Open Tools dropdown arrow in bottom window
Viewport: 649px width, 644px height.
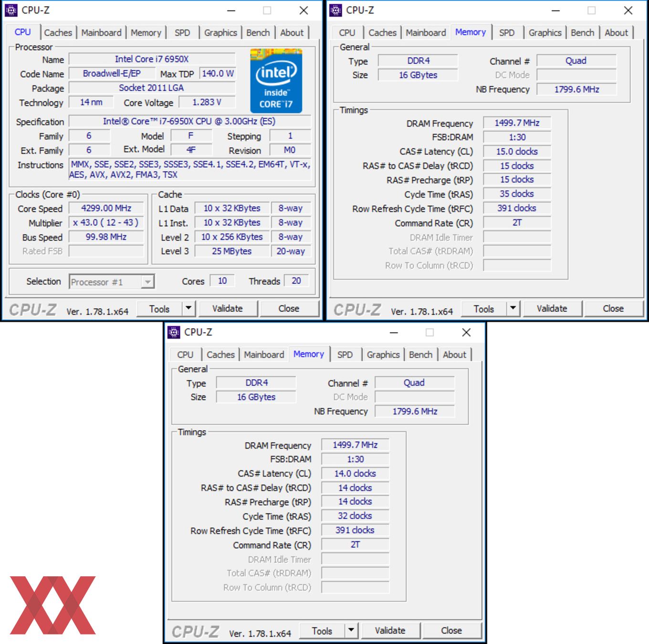352,631
